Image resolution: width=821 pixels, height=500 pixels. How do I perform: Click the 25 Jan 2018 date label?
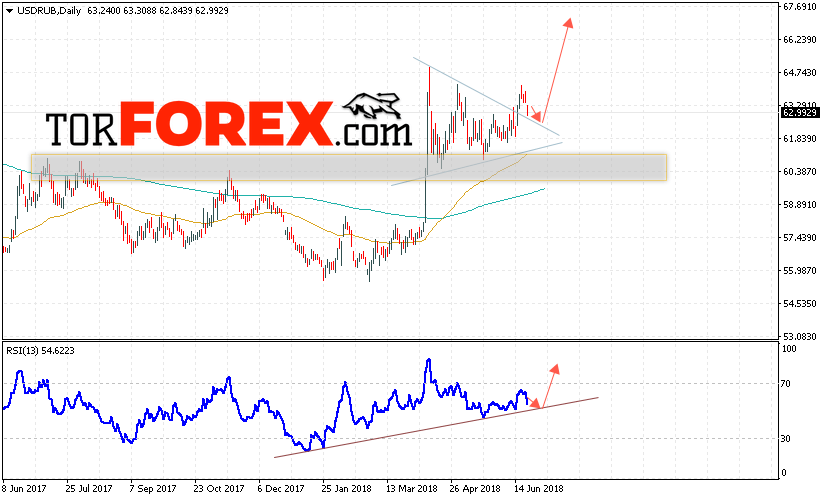click(347, 488)
